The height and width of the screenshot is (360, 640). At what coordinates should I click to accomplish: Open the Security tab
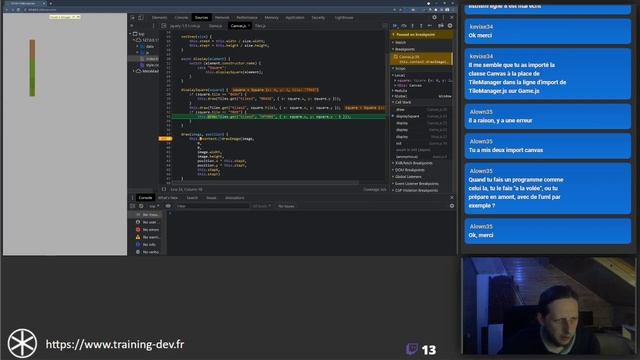318,18
